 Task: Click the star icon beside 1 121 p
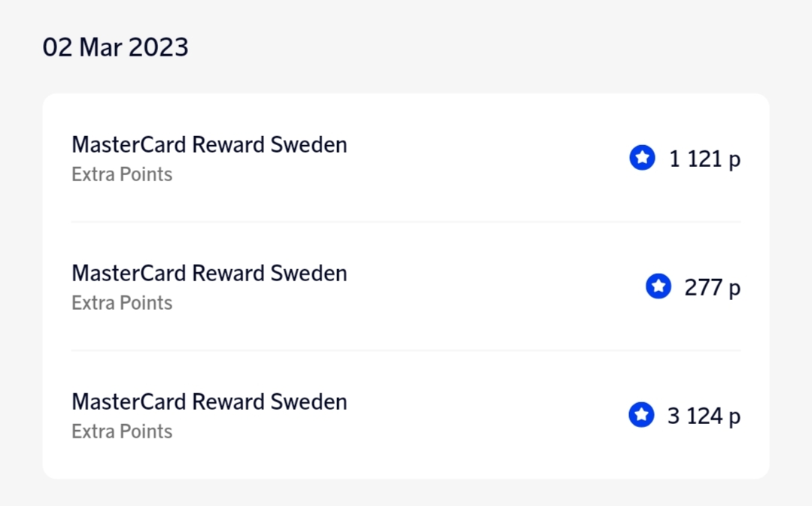(x=642, y=158)
